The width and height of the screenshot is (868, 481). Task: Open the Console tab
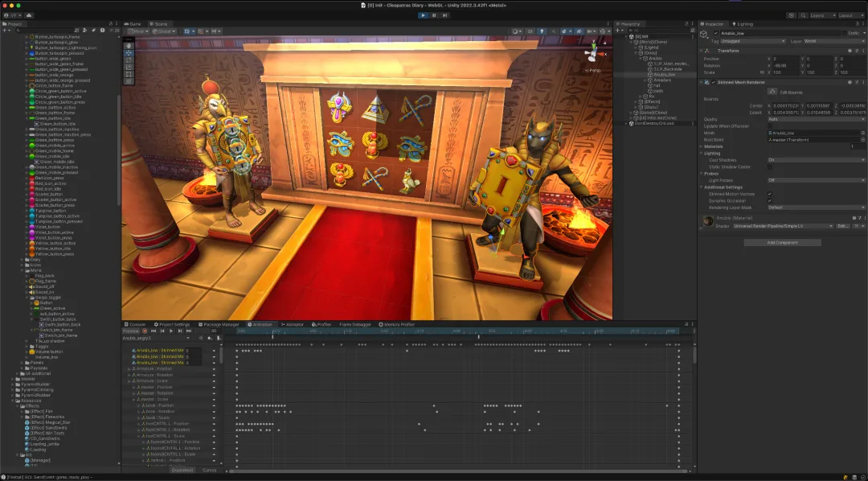click(135, 324)
